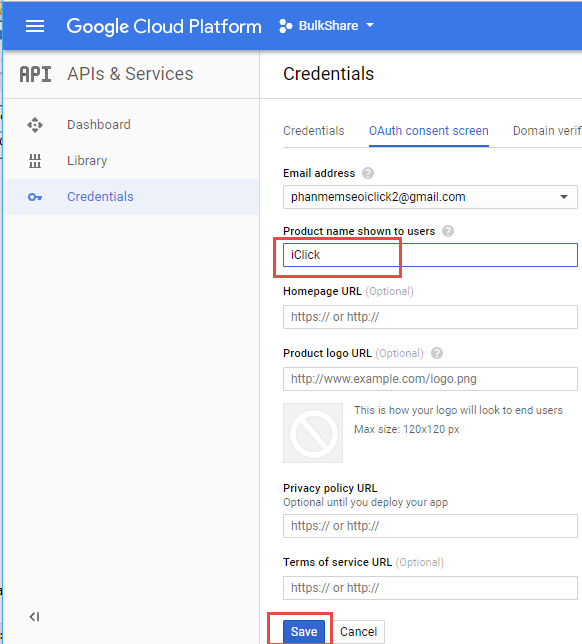582x644 pixels.
Task: Click the logo preview placeholder image
Action: 313,433
